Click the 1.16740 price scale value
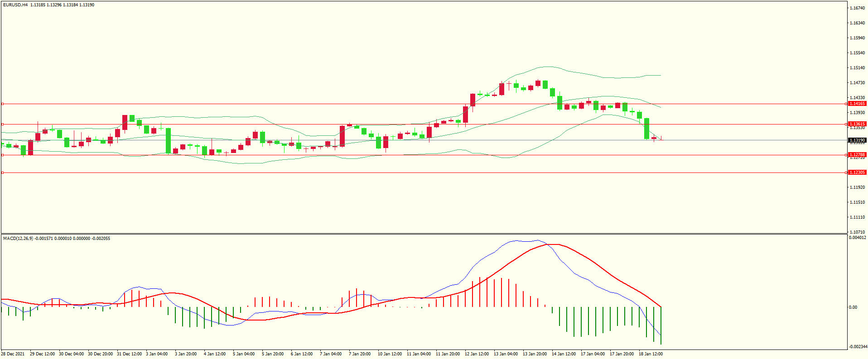 [x=857, y=8]
